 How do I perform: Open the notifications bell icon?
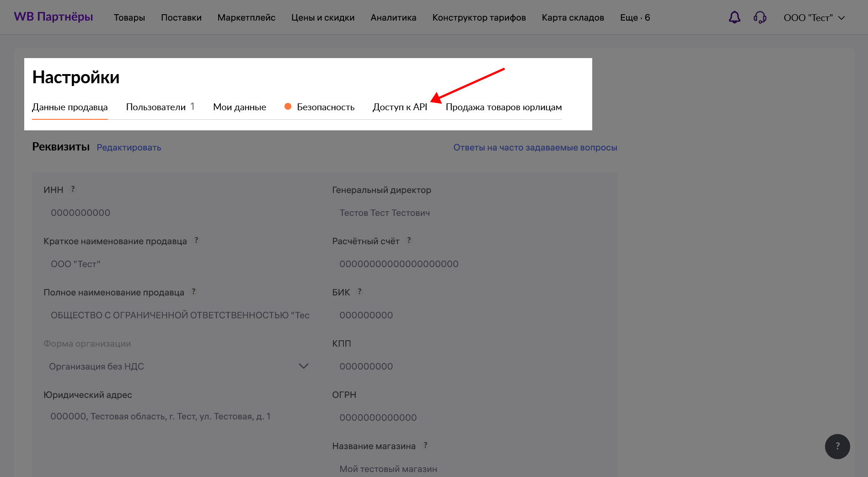pyautogui.click(x=734, y=17)
